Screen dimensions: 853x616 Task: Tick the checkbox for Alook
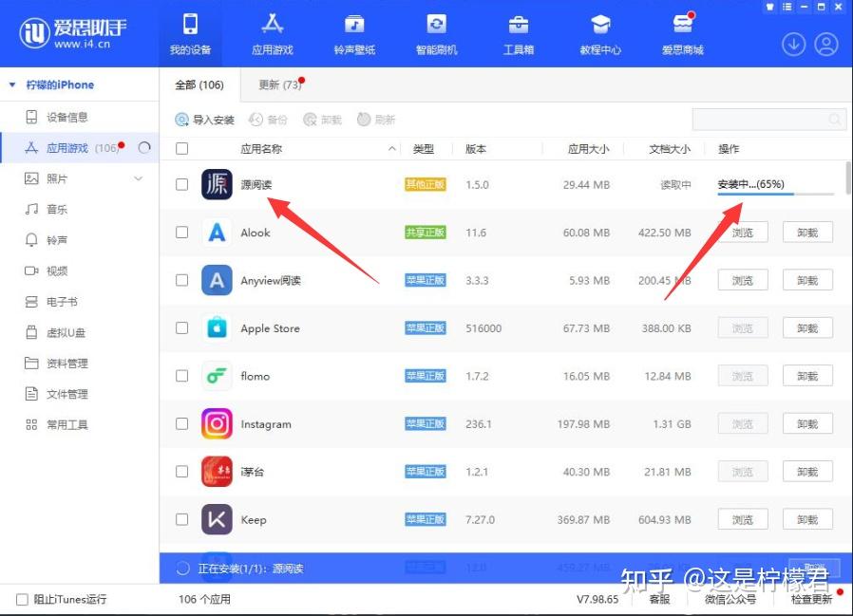coord(182,233)
